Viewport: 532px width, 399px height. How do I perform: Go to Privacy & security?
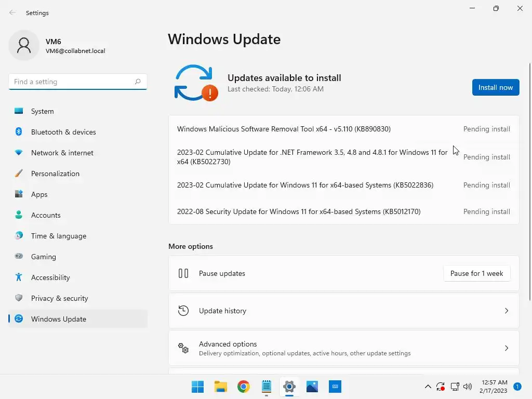pyautogui.click(x=78, y=298)
